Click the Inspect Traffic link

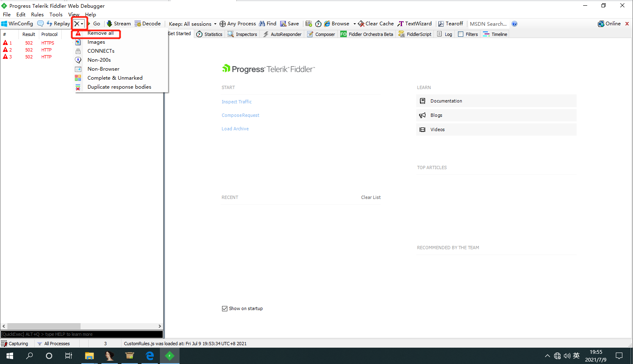(x=237, y=102)
